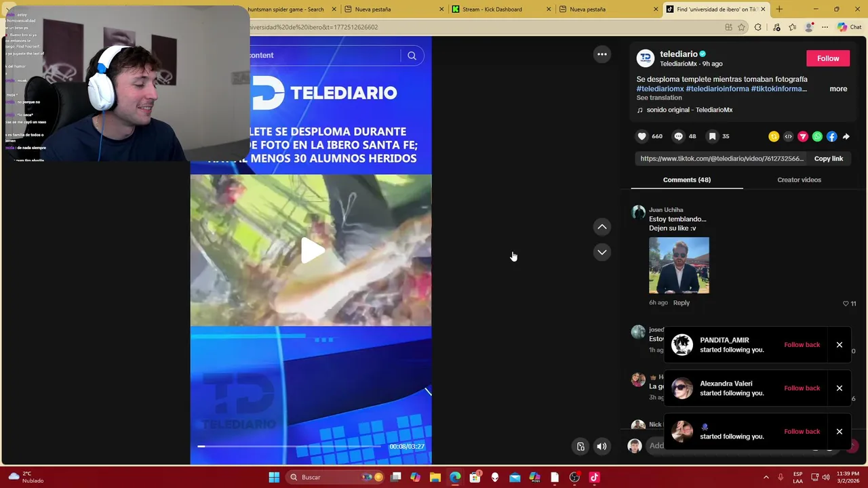Share the video to WhatsApp
Screen dimensions: 868x488
(x=817, y=136)
